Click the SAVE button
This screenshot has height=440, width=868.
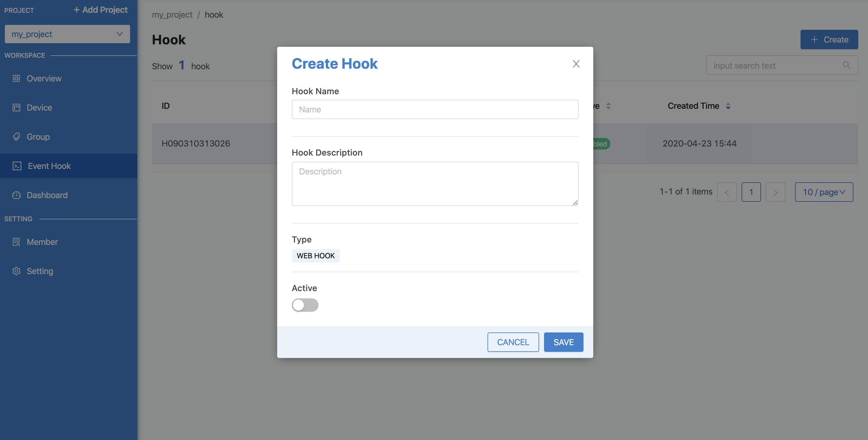[563, 342]
